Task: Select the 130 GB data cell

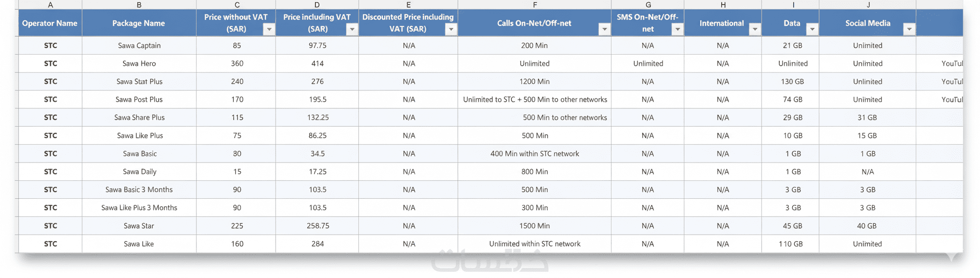Action: coord(792,82)
